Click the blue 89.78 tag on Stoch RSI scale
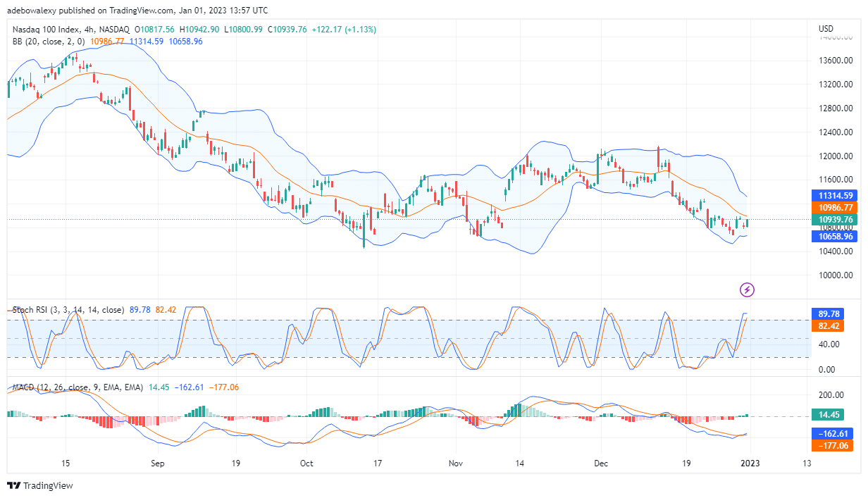This screenshot has width=868, height=498. pyautogui.click(x=829, y=314)
